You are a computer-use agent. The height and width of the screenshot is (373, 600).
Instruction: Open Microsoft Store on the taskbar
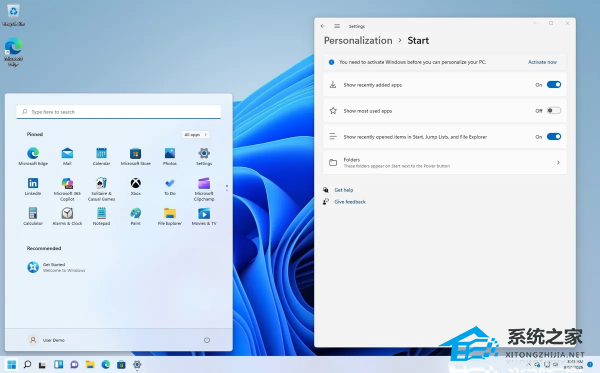(121, 365)
